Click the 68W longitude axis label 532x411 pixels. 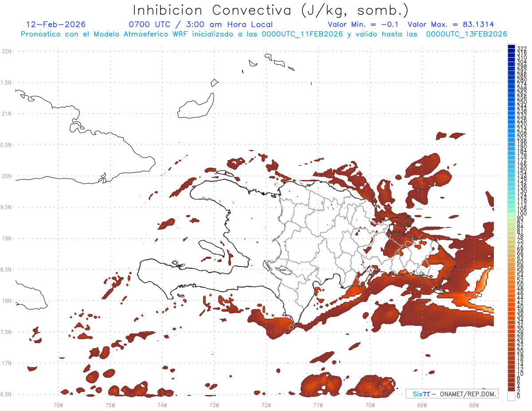point(474,405)
